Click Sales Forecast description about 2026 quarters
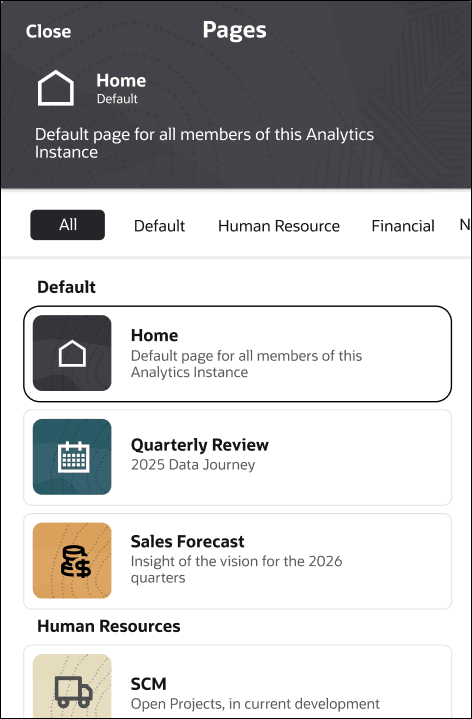 click(x=236, y=569)
